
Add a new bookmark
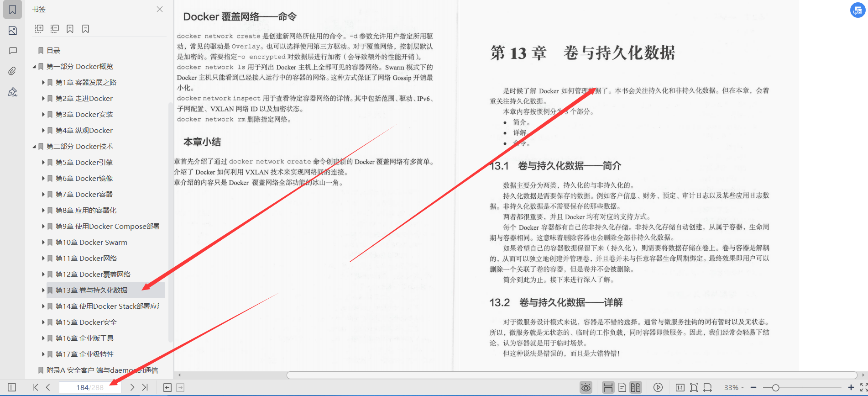(x=70, y=29)
